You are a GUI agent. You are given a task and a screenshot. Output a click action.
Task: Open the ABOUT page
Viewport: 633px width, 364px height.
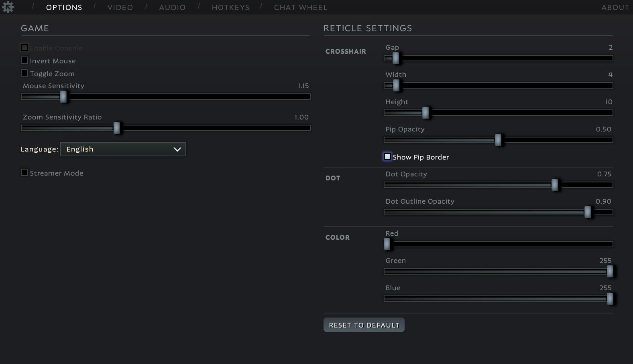615,7
